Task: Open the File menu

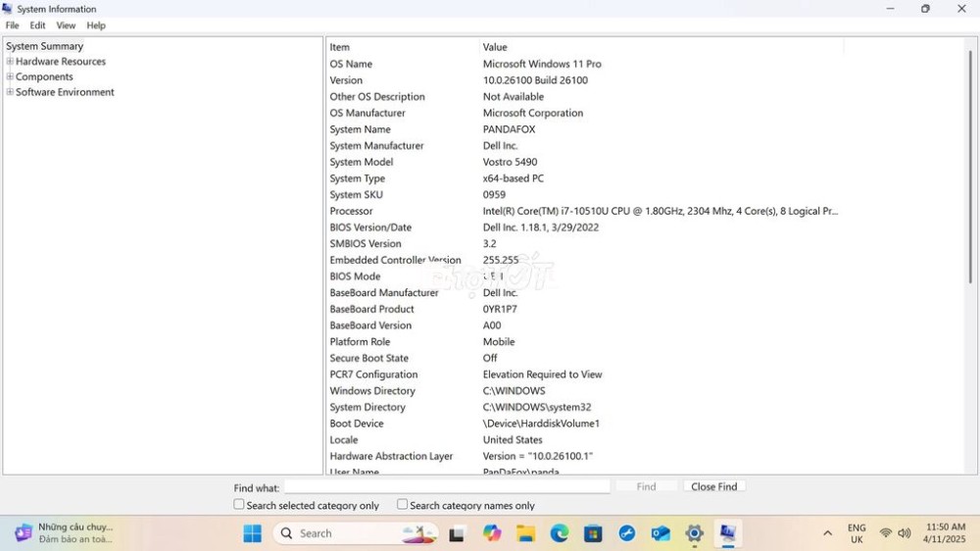Action: pos(12,25)
